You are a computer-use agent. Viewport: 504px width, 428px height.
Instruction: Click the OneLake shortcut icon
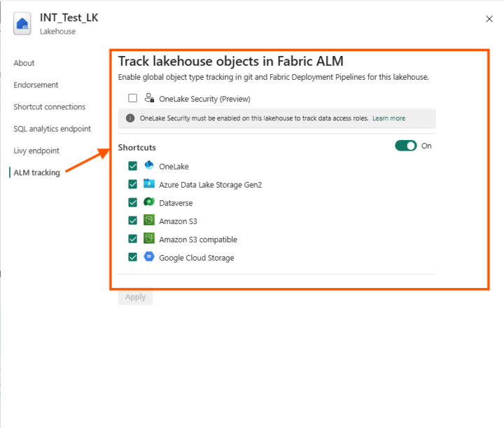149,165
